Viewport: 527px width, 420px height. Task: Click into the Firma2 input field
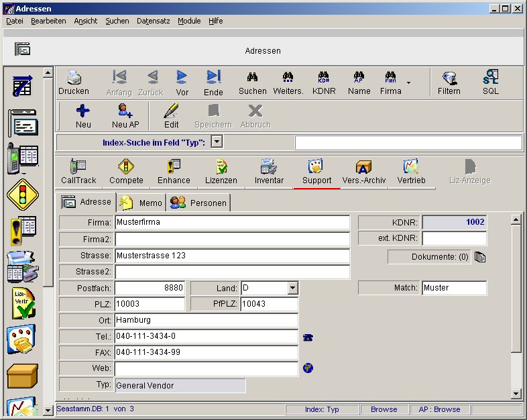pyautogui.click(x=232, y=239)
